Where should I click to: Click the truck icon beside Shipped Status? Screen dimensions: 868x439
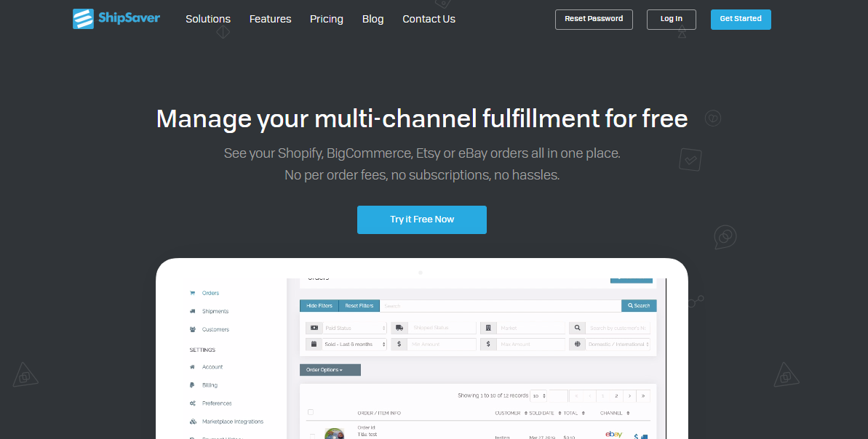click(x=399, y=328)
